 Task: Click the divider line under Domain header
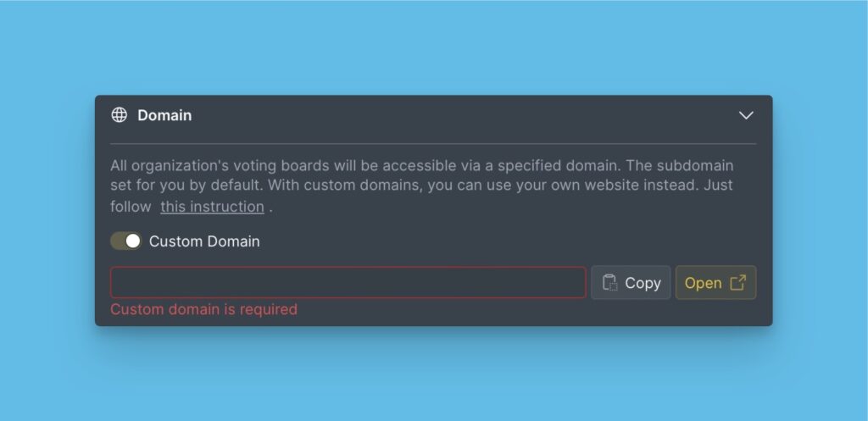(432, 144)
